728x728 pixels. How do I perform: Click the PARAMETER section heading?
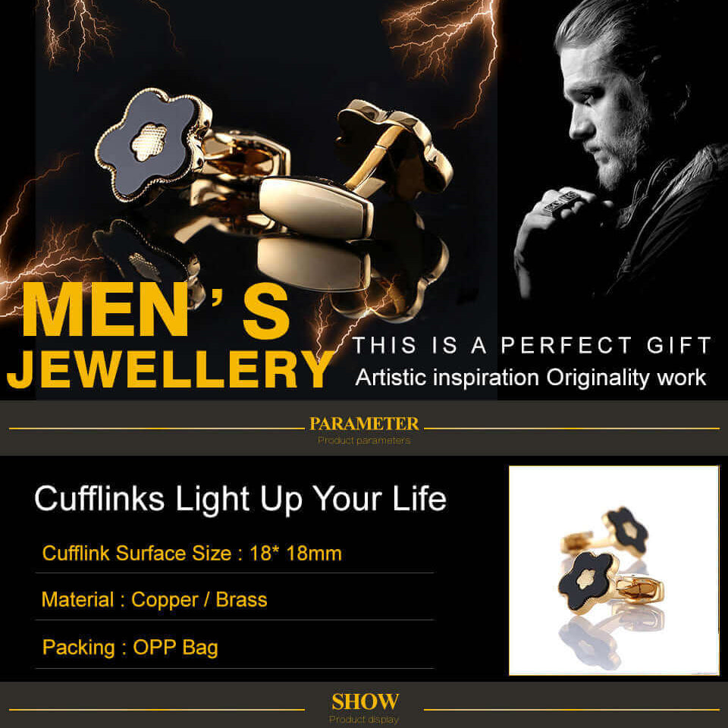364,423
